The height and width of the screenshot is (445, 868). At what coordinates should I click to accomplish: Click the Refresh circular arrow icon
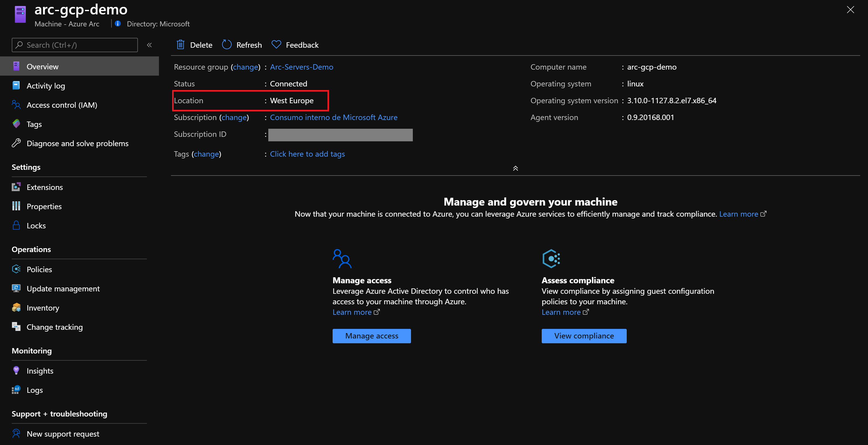[227, 45]
